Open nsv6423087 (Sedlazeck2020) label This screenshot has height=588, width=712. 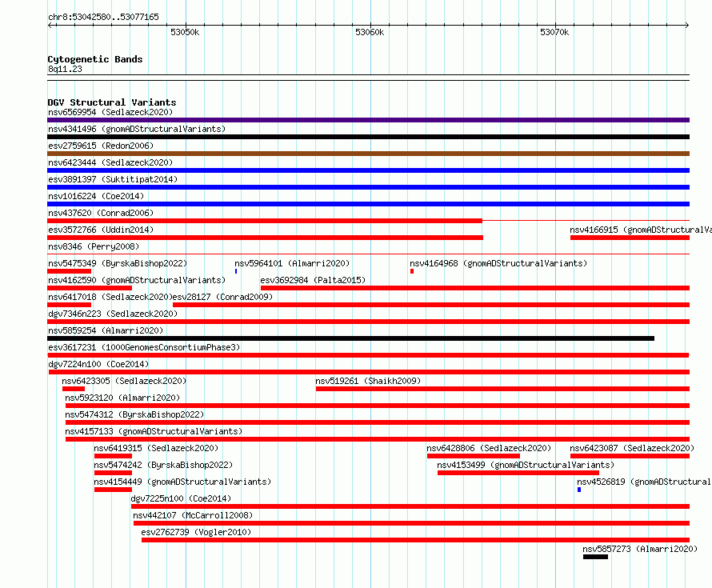(632, 448)
